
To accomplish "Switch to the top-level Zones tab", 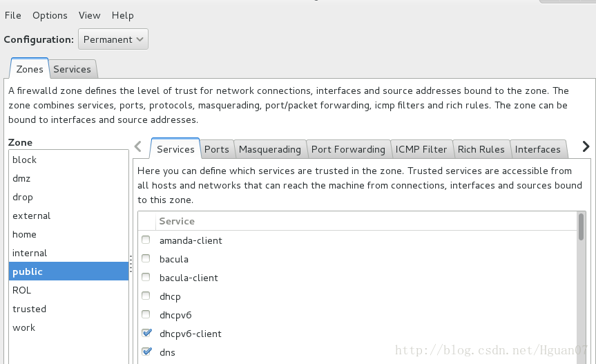I will tap(30, 69).
